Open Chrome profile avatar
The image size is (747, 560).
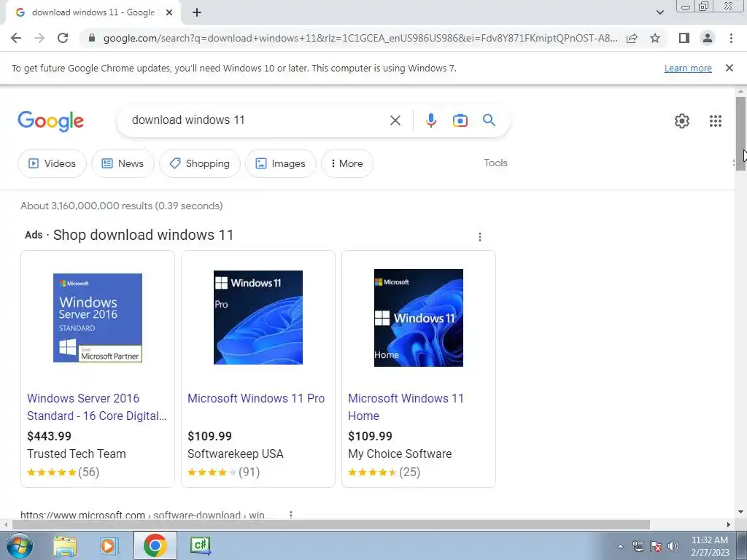[x=708, y=38]
